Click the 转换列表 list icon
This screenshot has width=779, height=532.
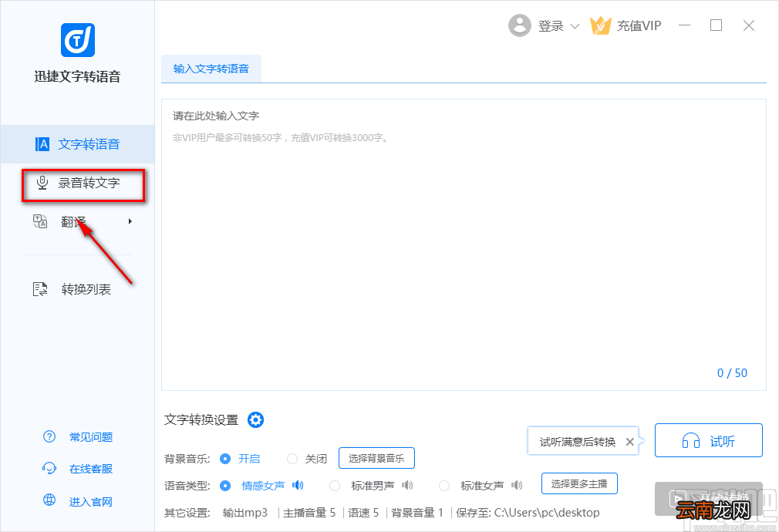tap(40, 288)
